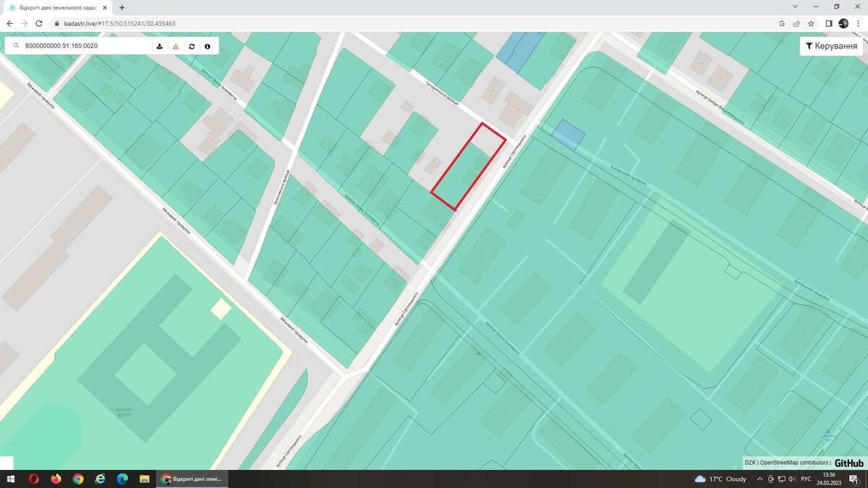The height and width of the screenshot is (488, 868).
Task: Expand the Chrome three-dot menu
Action: [858, 23]
